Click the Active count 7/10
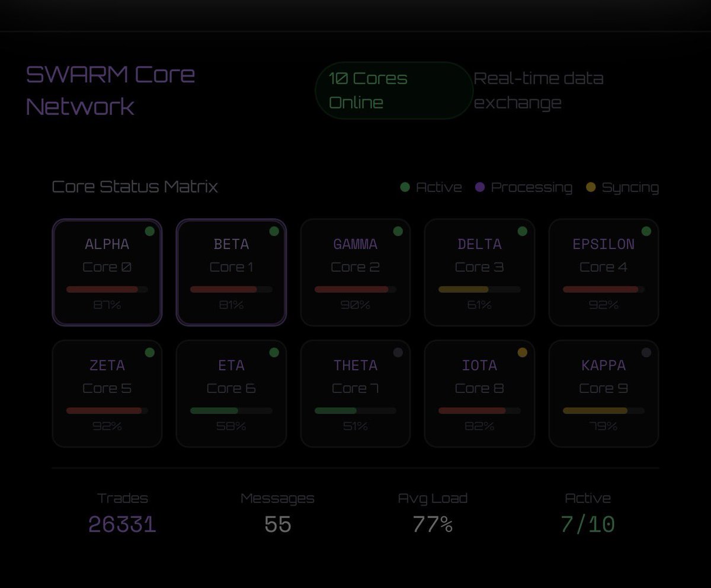The height and width of the screenshot is (588, 711). (588, 524)
